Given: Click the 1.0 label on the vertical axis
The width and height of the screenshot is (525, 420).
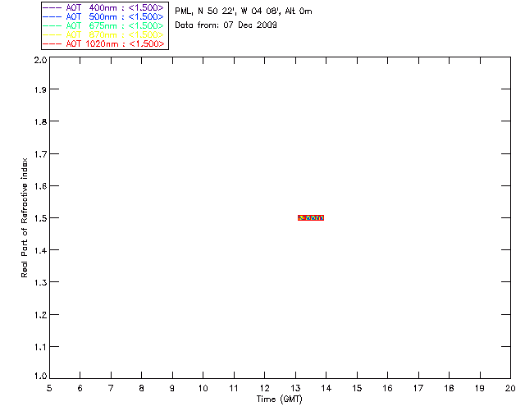Looking at the screenshot, I should (x=40, y=377).
